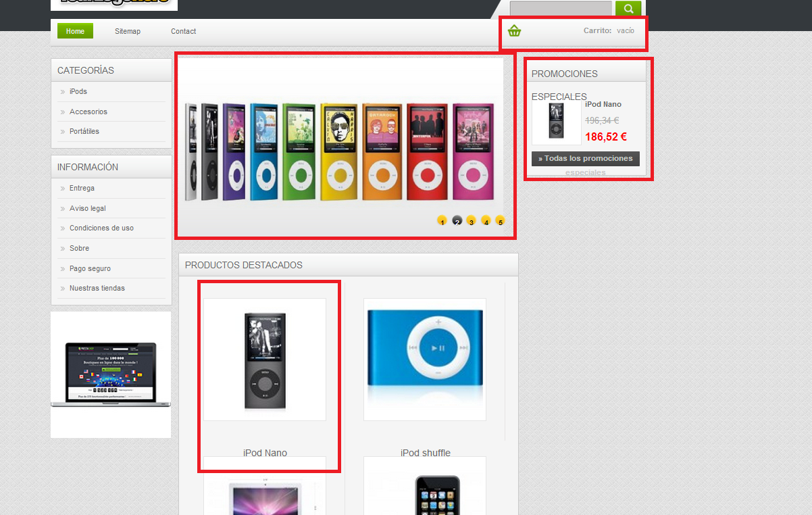Open the Home tab
This screenshot has width=812, height=515.
coord(75,31)
